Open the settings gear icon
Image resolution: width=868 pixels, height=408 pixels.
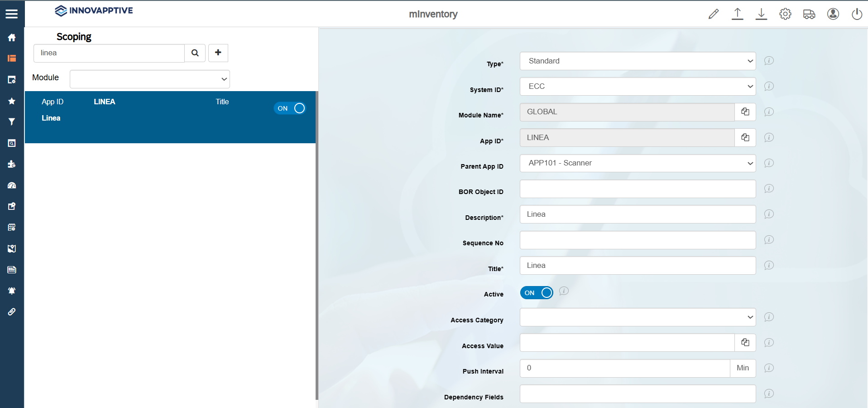(x=785, y=14)
